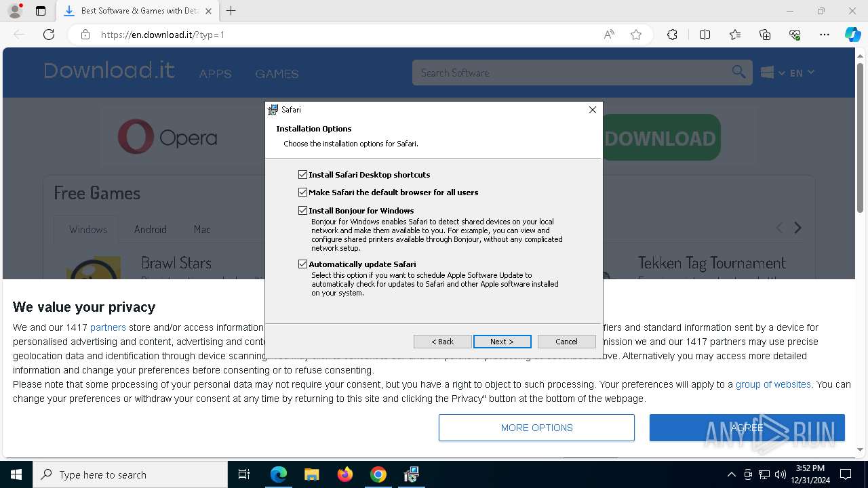Click MORE OPTIONS privacy button
Screen dimensions: 868x488
click(536, 428)
